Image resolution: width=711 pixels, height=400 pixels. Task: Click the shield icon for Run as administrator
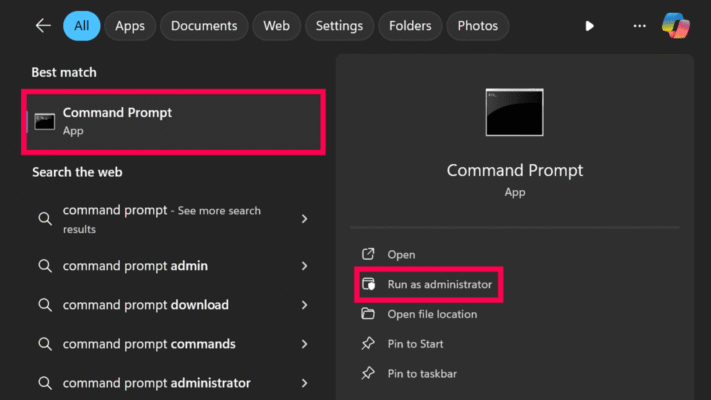[x=369, y=284]
